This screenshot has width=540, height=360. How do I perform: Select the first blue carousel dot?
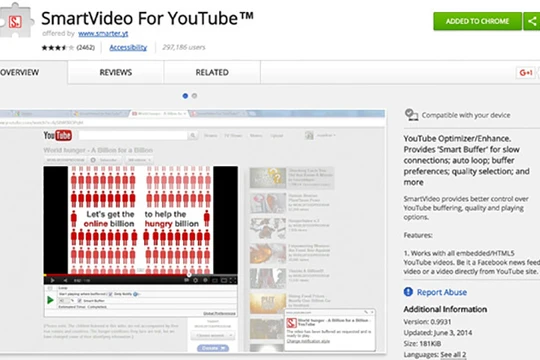[185, 96]
